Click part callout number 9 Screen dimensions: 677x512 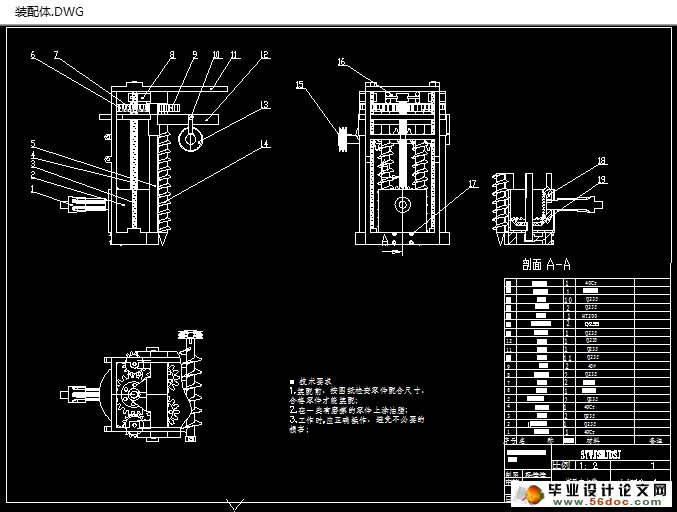coord(195,55)
